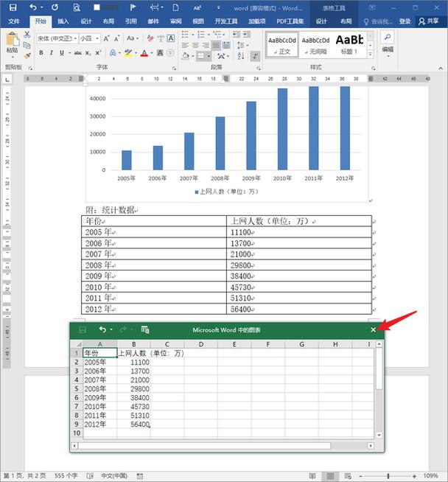
Task: Align paragraph text left
Action: [185, 45]
